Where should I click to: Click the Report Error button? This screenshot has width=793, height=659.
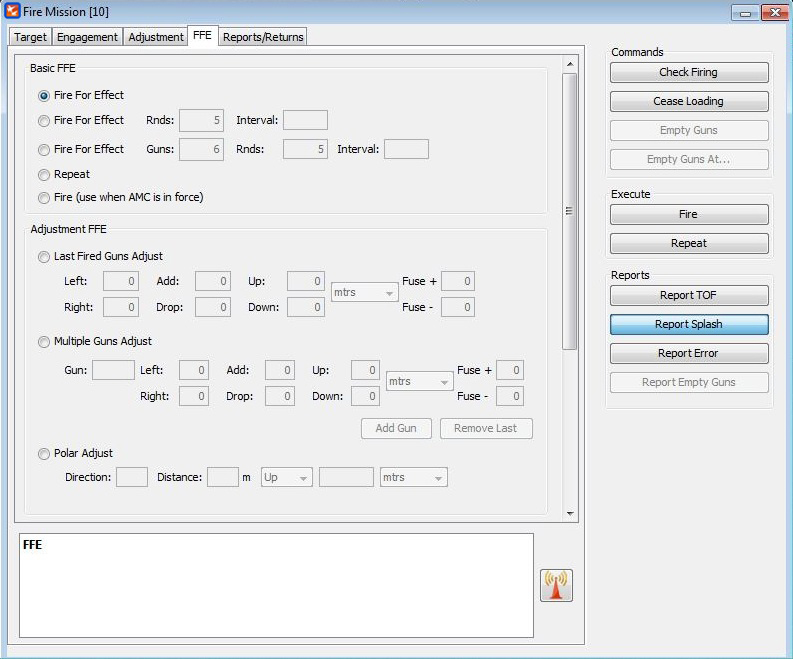pyautogui.click(x=689, y=354)
